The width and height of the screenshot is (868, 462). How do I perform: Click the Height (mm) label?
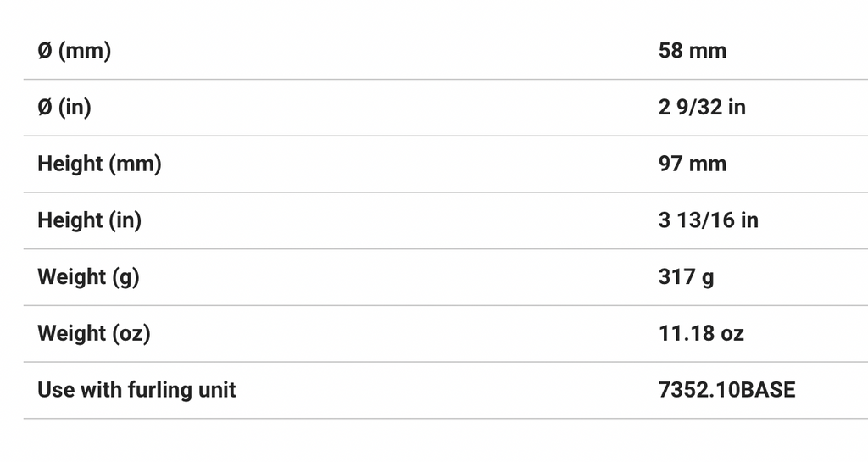pyautogui.click(x=99, y=164)
